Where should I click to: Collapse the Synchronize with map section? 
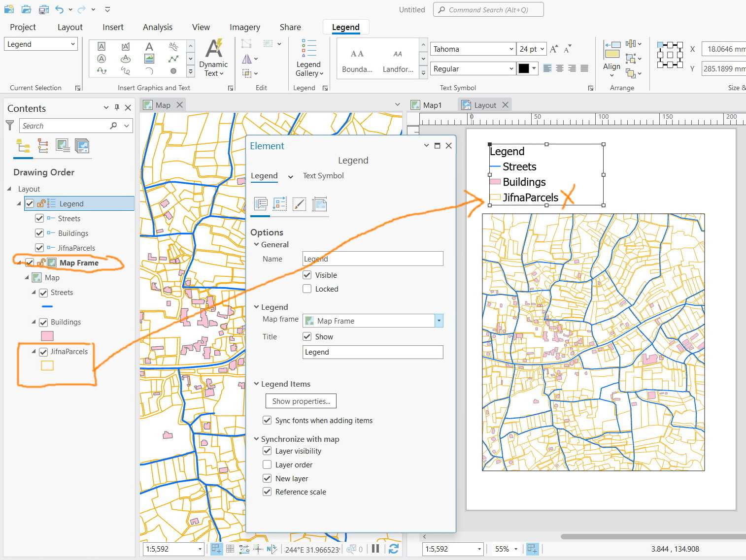click(x=256, y=439)
